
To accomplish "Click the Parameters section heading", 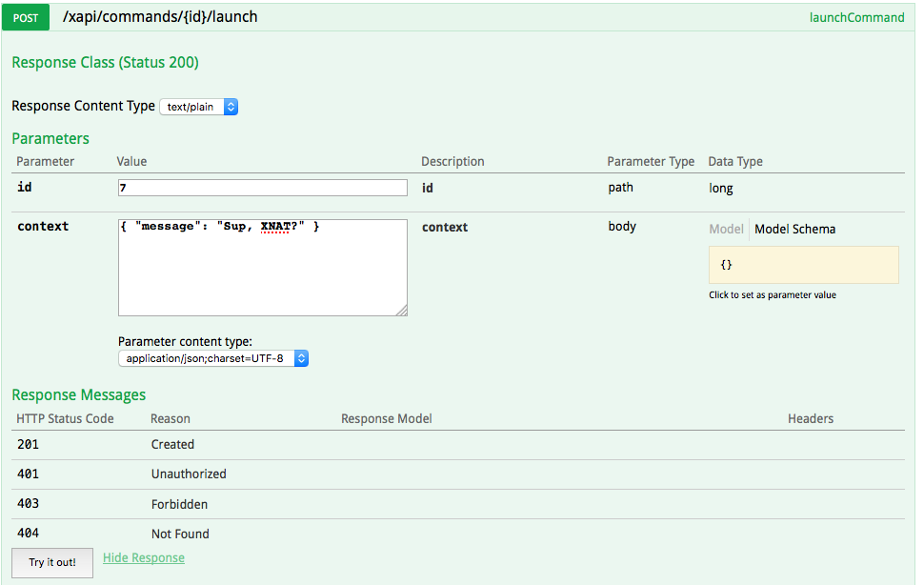I will [x=50, y=139].
